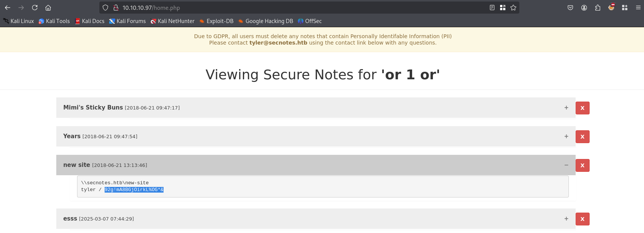Reload the page with the refresh icon
The image size is (644, 233).
point(35,8)
